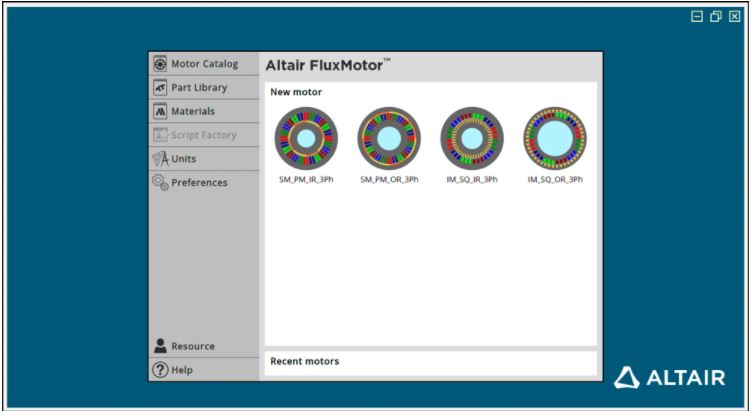
Task: Click the SM_PM_OR_3Ph label
Action: coord(389,180)
